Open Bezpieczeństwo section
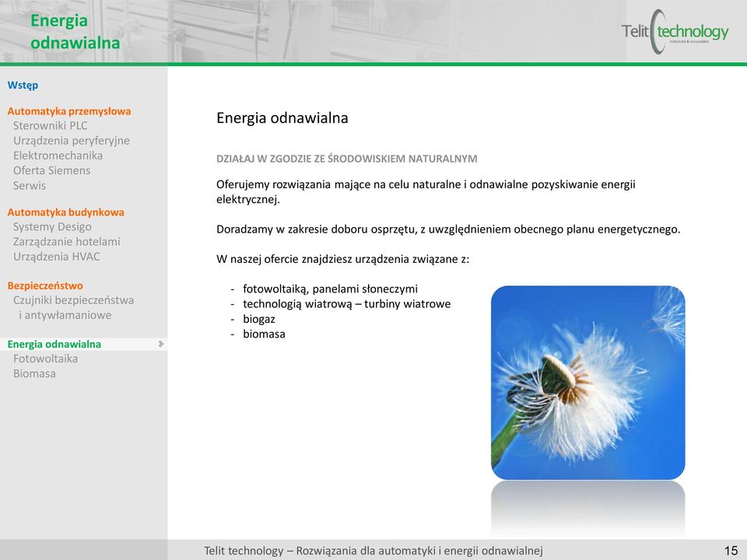 [x=45, y=285]
